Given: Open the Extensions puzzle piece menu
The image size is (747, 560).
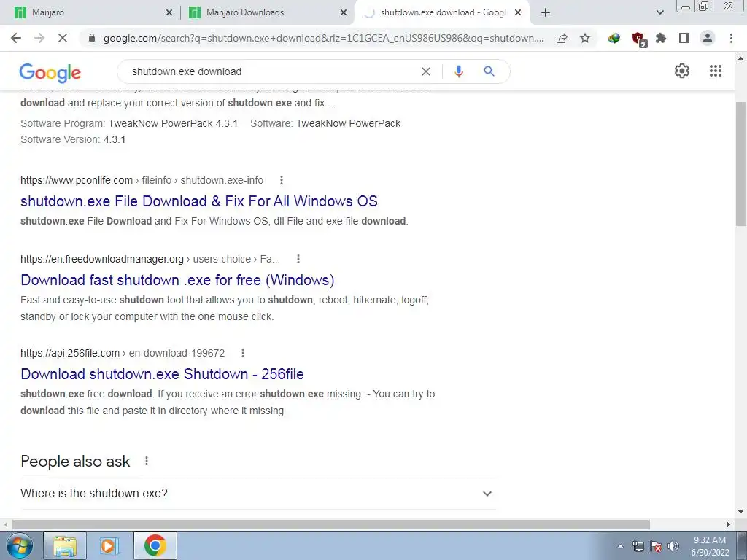Looking at the screenshot, I should (661, 38).
